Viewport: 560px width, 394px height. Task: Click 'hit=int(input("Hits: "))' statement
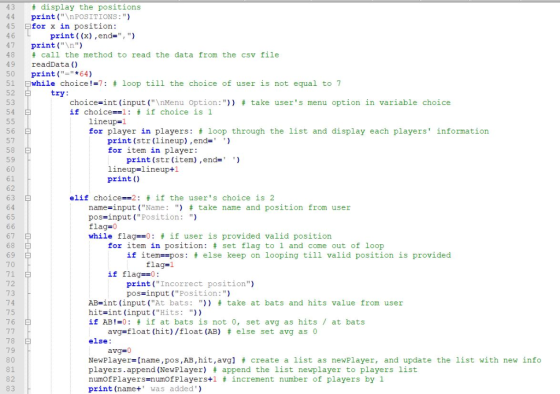click(x=145, y=313)
